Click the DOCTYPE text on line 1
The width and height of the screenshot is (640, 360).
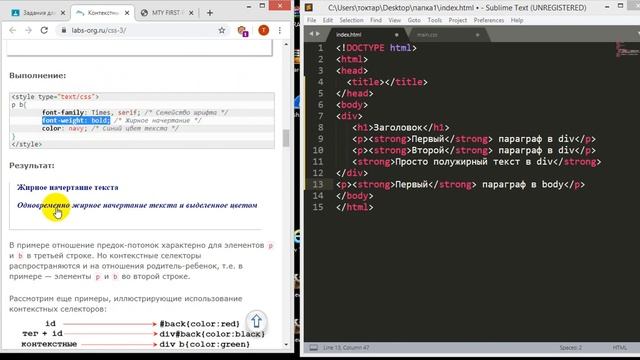[x=365, y=48]
